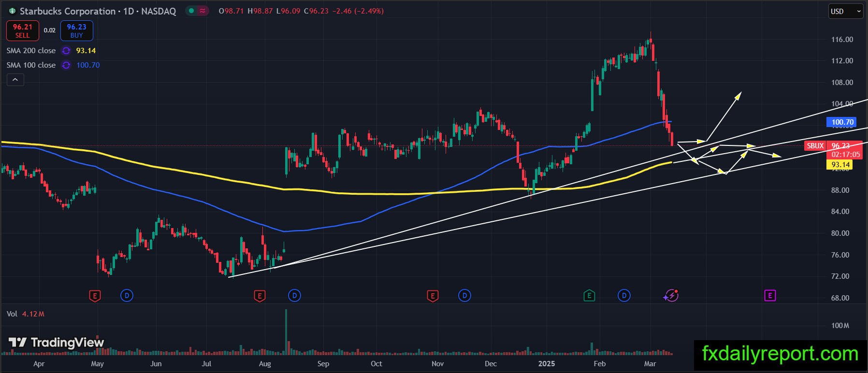Click the dividend marker in mid-August
This screenshot has height=373, width=868.
(294, 295)
